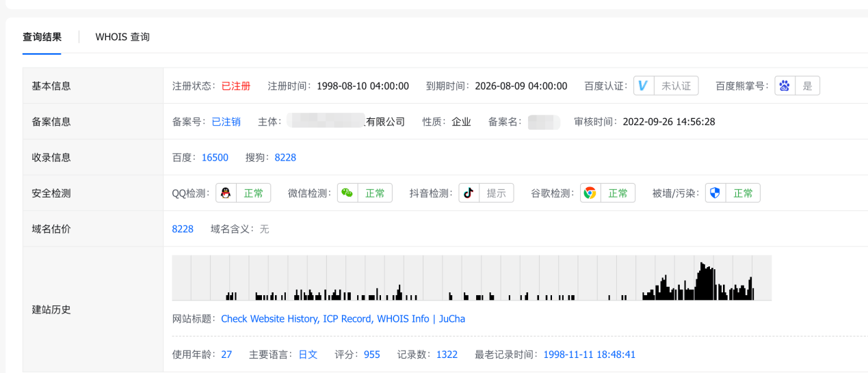Image resolution: width=868 pixels, height=373 pixels.
Task: Click the Baidu paw icon
Action: click(x=785, y=86)
